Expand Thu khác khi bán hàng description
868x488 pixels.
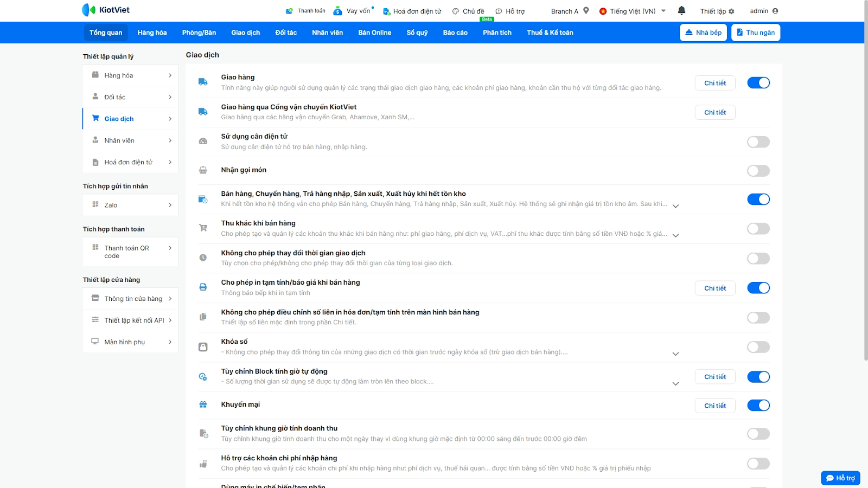(675, 235)
